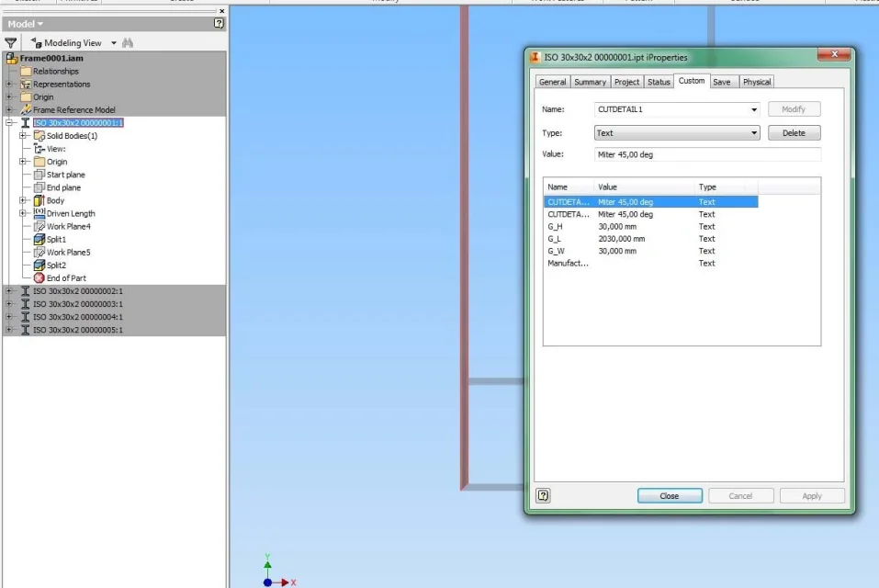The image size is (879, 588).
Task: Click the View: node icon
Action: [x=39, y=149]
